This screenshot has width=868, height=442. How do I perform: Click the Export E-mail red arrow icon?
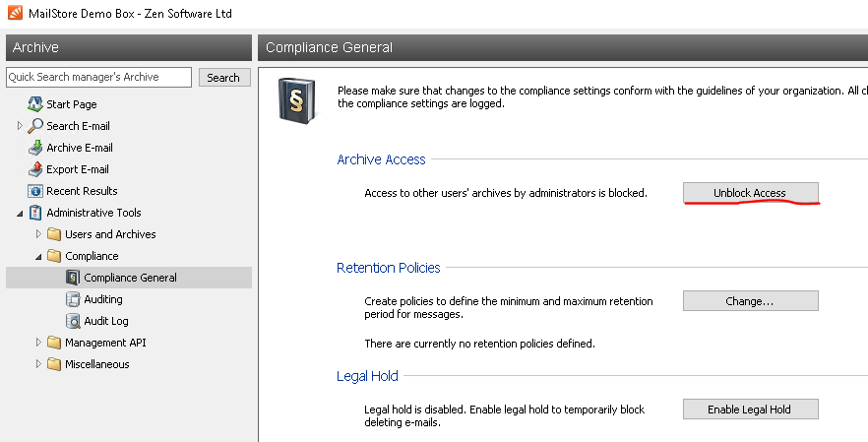point(34,169)
